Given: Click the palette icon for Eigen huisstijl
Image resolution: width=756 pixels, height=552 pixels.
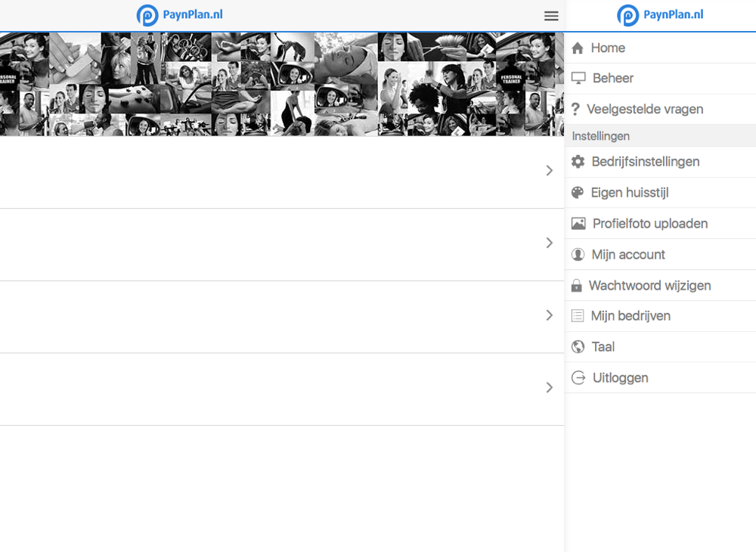Looking at the screenshot, I should 578,193.
